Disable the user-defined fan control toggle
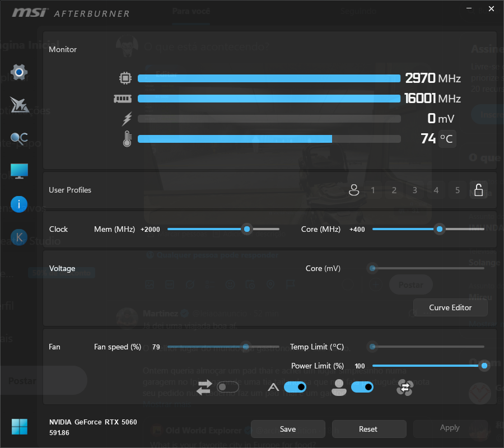This screenshot has height=448, width=504. (362, 387)
